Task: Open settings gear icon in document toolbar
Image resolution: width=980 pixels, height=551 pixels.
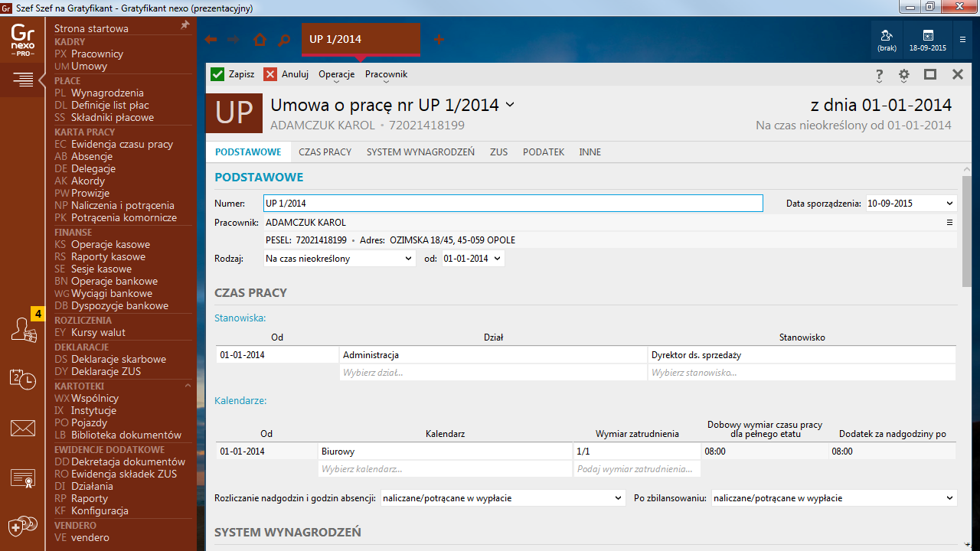Action: click(904, 74)
